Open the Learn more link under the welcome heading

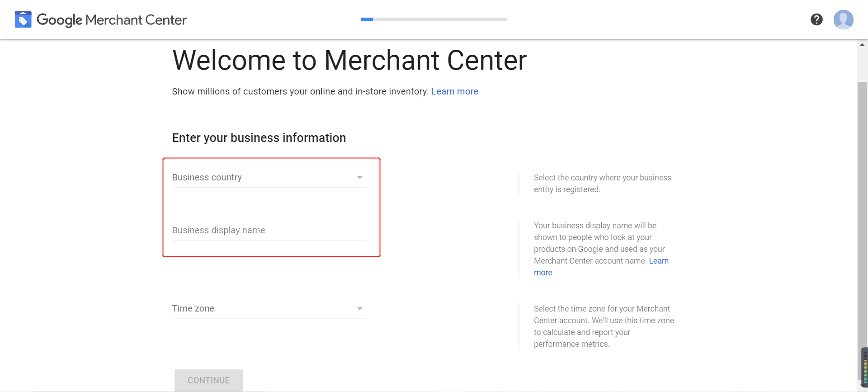click(455, 91)
